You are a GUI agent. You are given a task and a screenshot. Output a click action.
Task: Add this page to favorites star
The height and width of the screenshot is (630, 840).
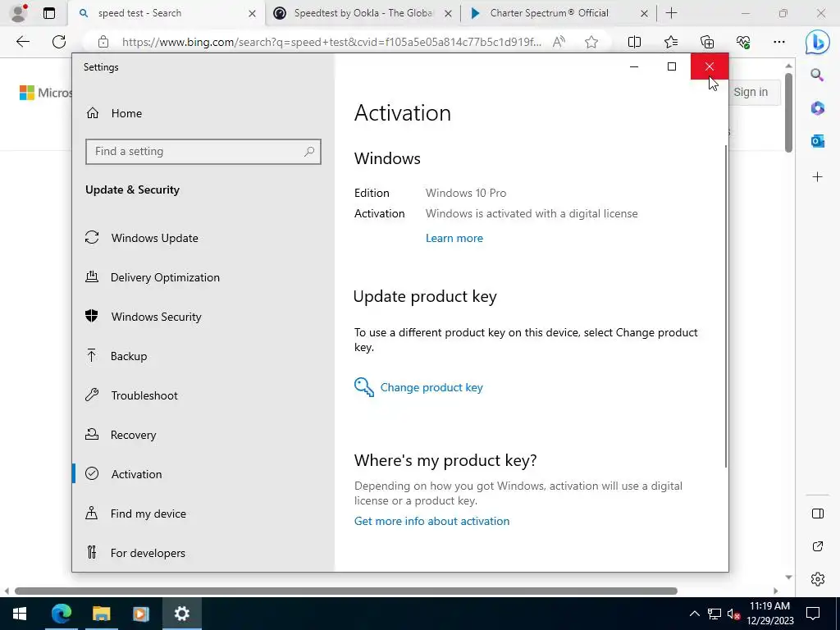[591, 42]
